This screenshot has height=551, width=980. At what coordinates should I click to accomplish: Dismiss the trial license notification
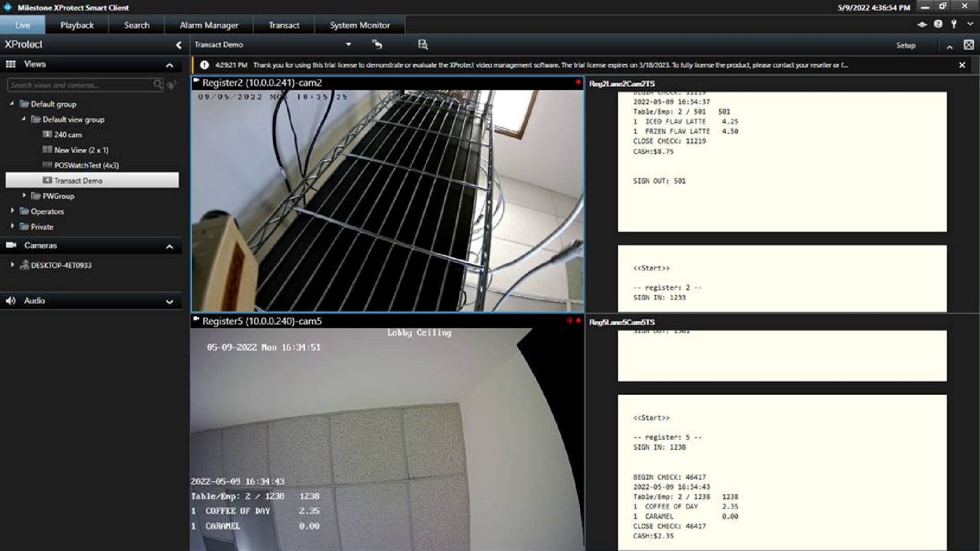tap(962, 65)
